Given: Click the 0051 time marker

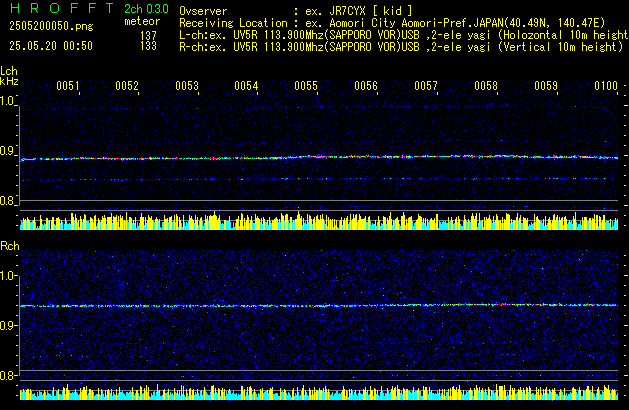Looking at the screenshot, I should click(68, 85).
